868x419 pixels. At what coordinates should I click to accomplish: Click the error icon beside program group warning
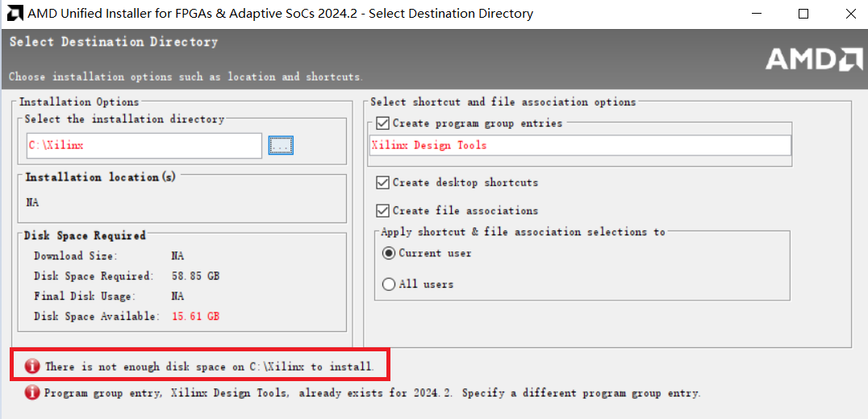click(x=32, y=393)
